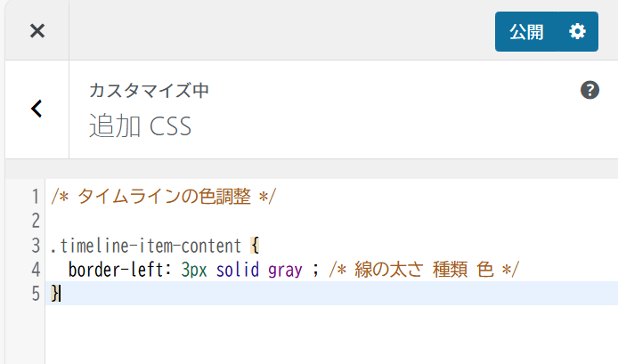Place cursor on empty line 2
This screenshot has width=618, height=364.
267,221
